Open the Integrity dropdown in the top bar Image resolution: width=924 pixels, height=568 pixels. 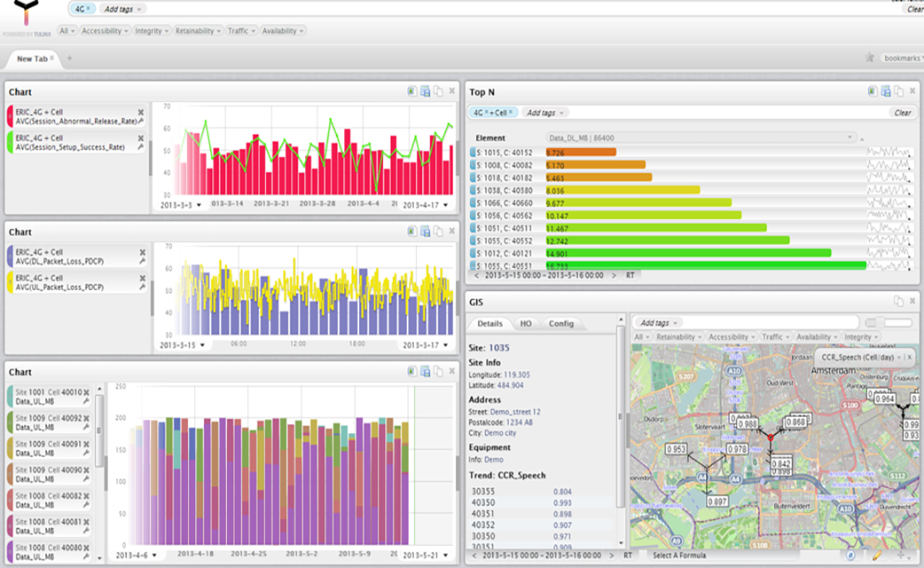(x=152, y=31)
